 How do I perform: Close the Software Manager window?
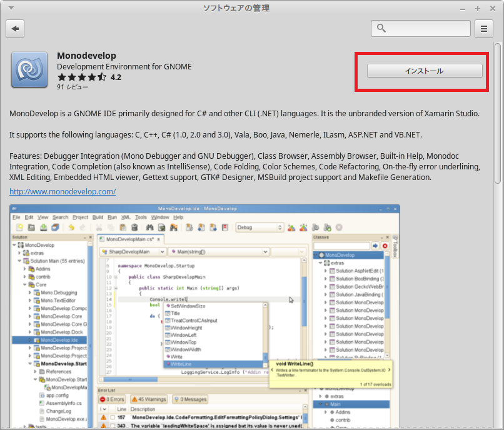492,9
